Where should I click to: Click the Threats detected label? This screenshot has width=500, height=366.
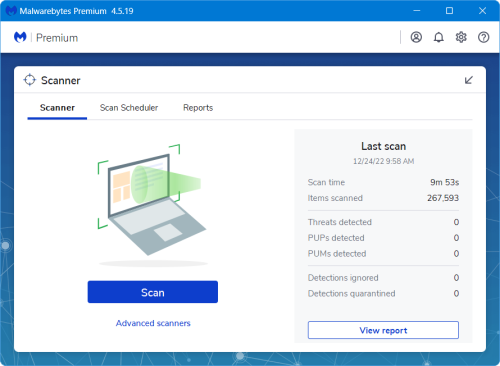click(x=340, y=222)
